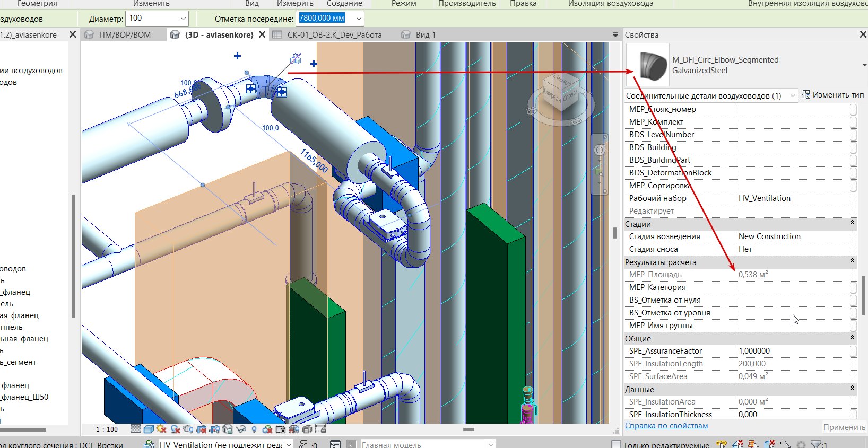
Task: Collapse the 'Стадии' properties group
Action: coord(852,223)
